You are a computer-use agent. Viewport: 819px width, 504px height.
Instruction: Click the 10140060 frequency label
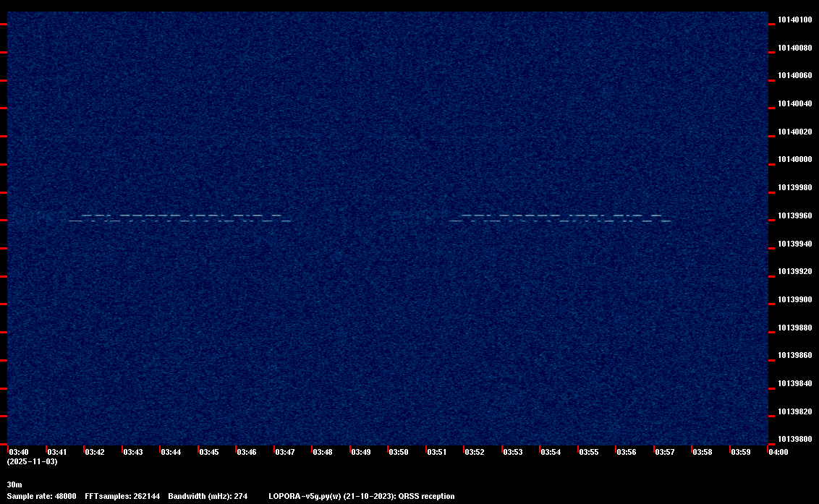(x=795, y=76)
